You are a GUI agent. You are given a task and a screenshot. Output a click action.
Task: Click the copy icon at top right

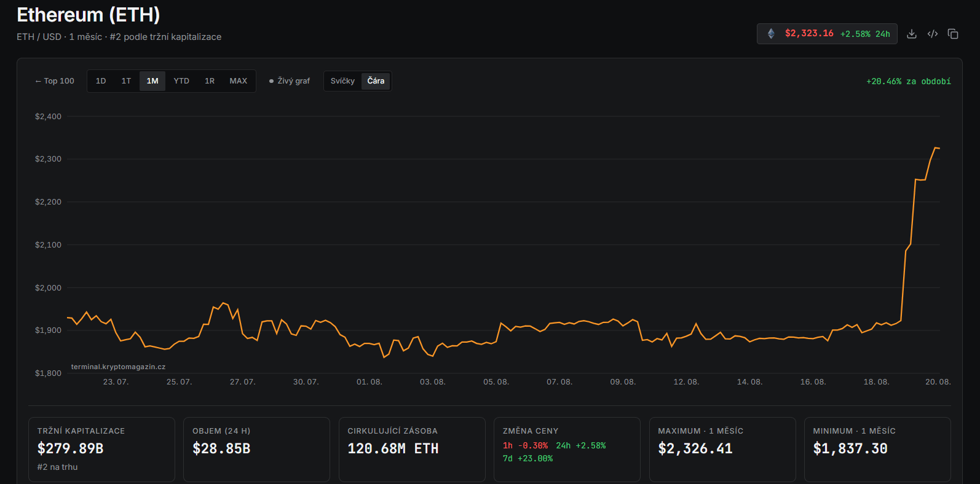pos(953,34)
